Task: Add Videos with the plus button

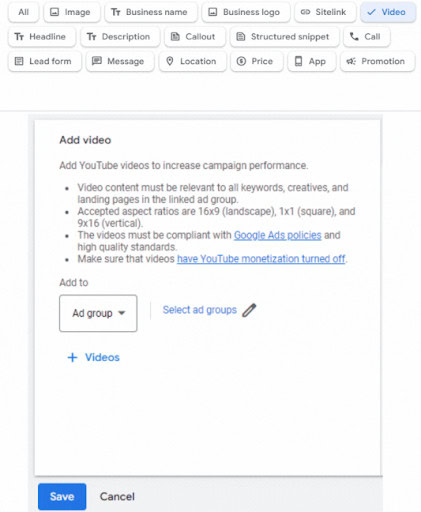Action: click(94, 357)
